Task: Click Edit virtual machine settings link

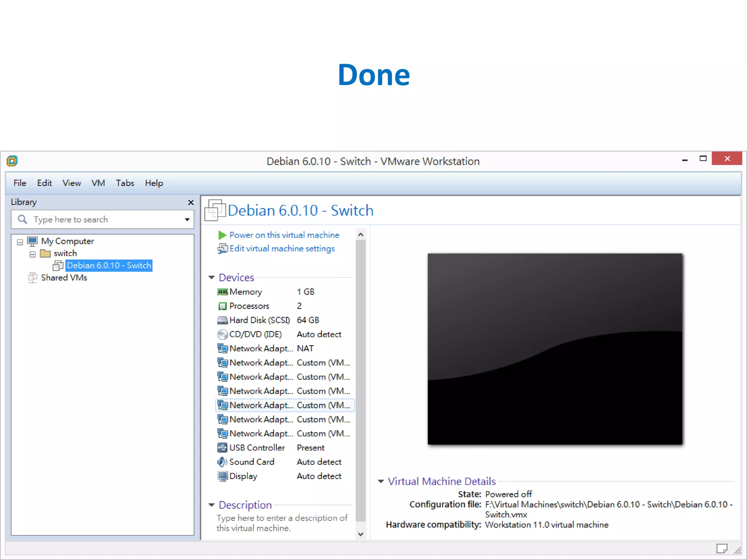Action: tap(282, 249)
